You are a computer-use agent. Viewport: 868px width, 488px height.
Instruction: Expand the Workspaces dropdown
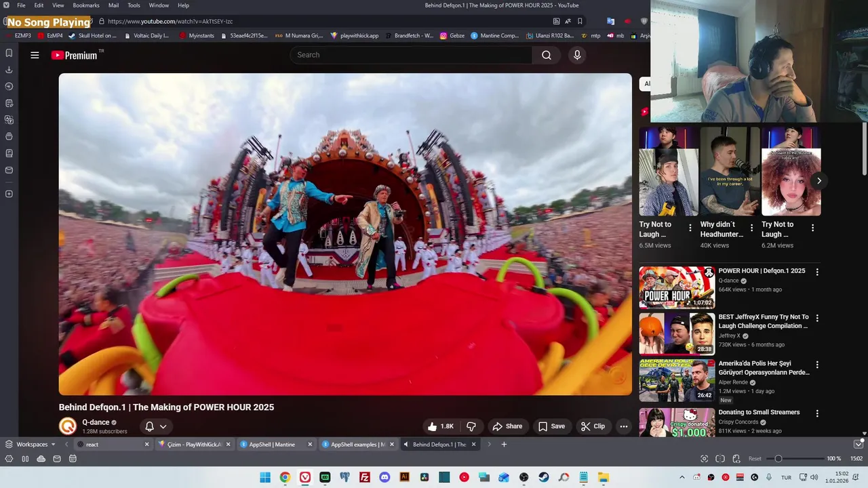coord(31,445)
